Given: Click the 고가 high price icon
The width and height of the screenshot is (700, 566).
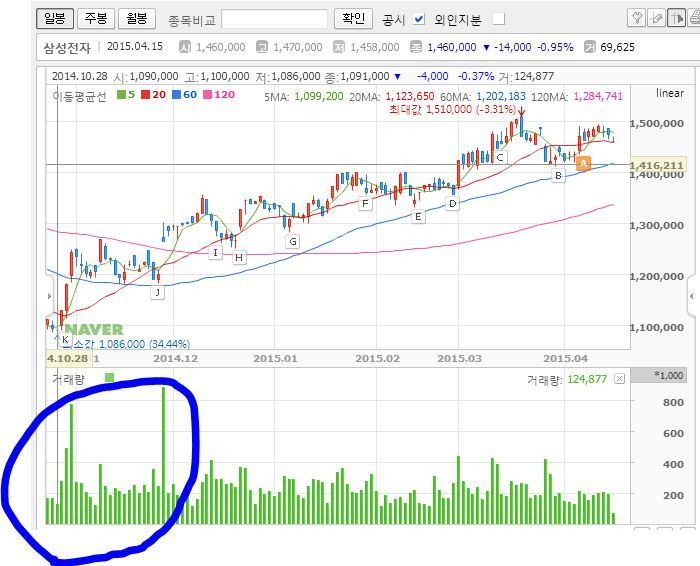Looking at the screenshot, I should click(262, 47).
